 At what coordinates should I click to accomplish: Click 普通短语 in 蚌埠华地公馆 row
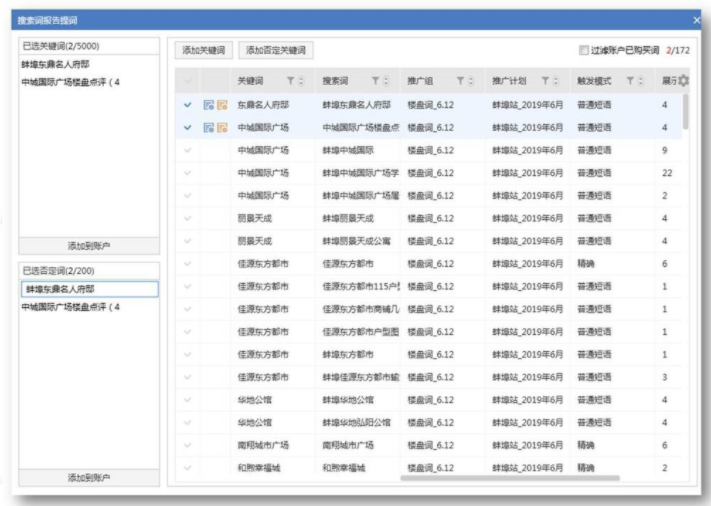pos(594,399)
